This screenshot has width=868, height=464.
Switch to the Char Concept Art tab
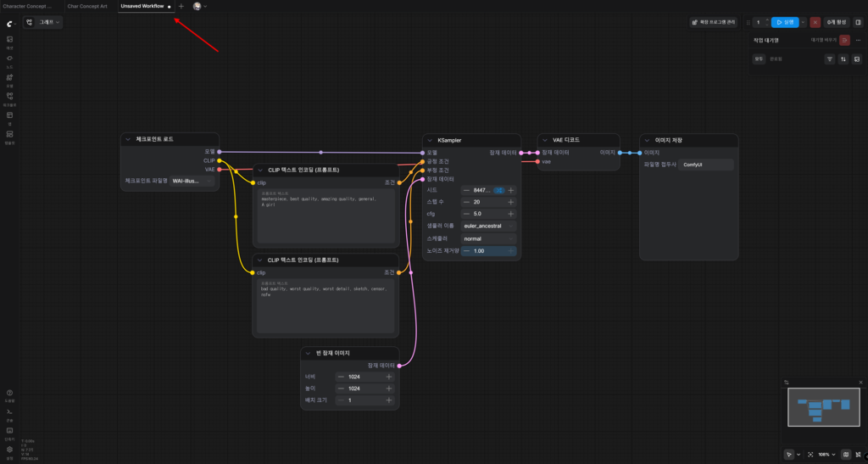[x=87, y=6]
